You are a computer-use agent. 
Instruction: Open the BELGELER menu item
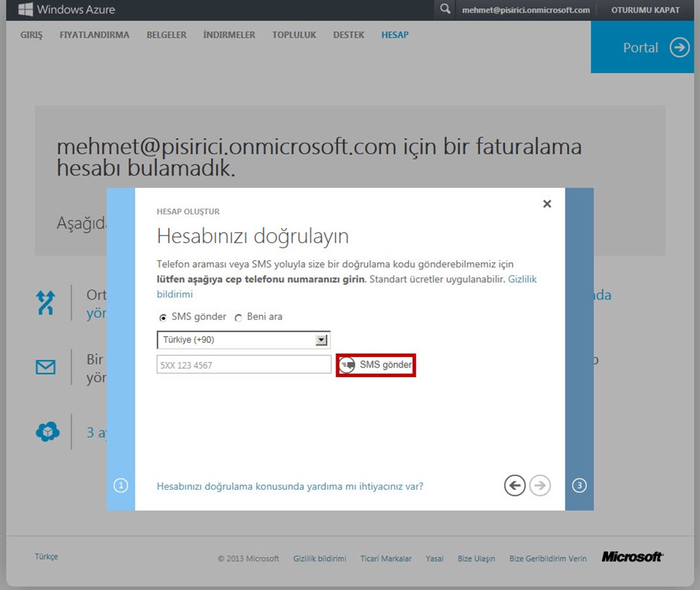[x=167, y=35]
